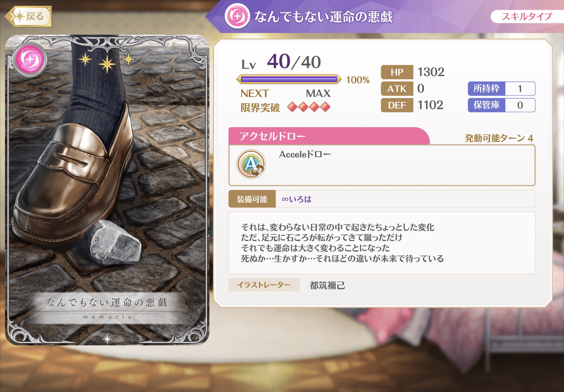Click the HP stat label

(397, 72)
